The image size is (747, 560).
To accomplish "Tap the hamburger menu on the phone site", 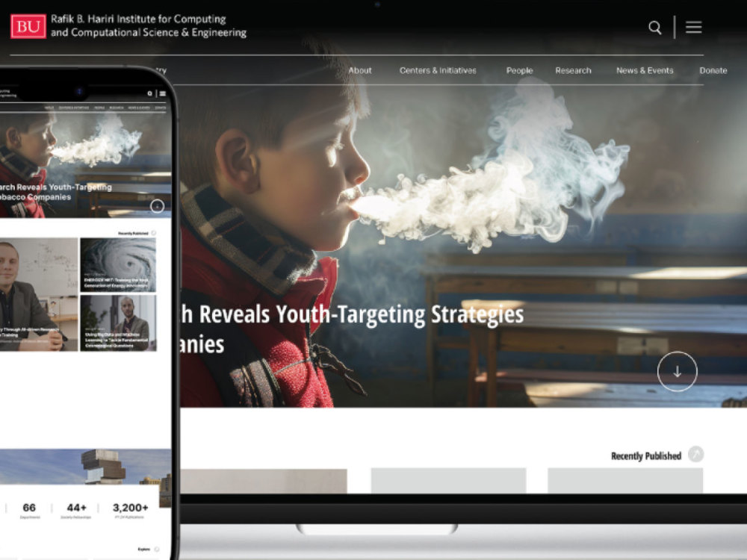I will 162,93.
